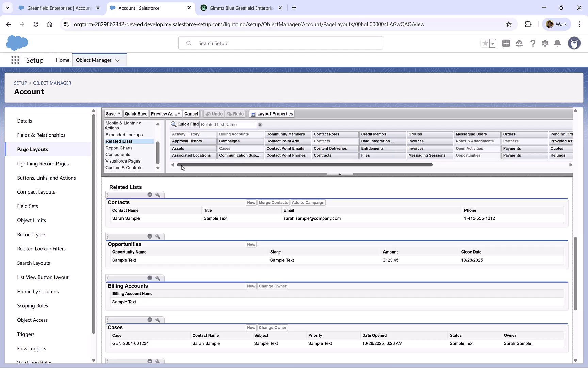Open the Setup gear icon
Screen dimensions: 588x368
click(545, 43)
